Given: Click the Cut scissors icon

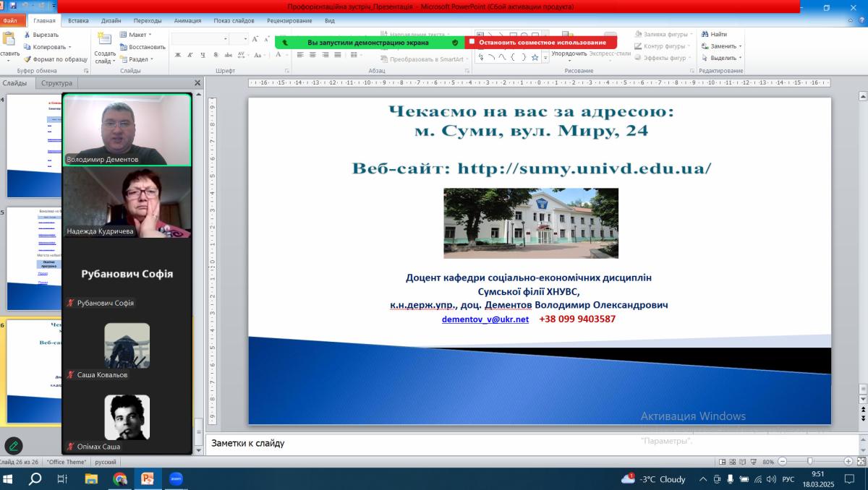Looking at the screenshot, I should click(27, 35).
